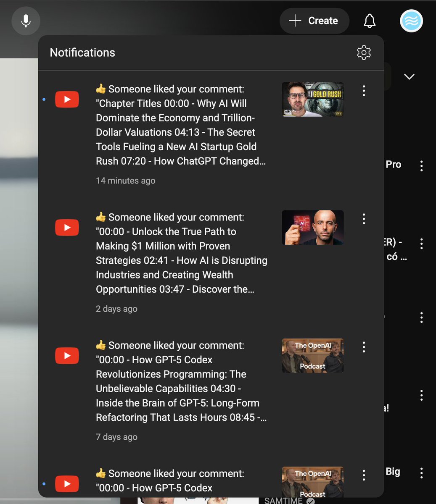Click the unread indicator on the bottom notification
Viewport: 436px width, 504px height.
click(x=44, y=483)
